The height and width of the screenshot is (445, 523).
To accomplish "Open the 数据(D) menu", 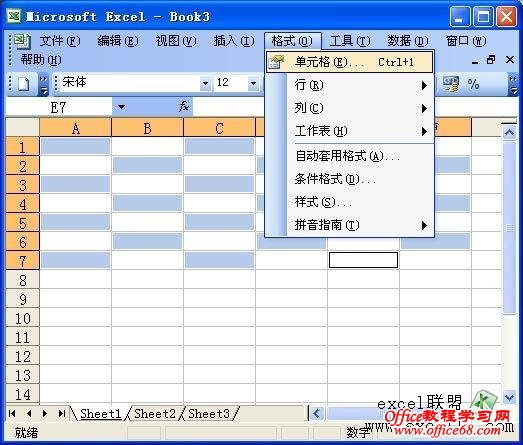I will coord(408,41).
